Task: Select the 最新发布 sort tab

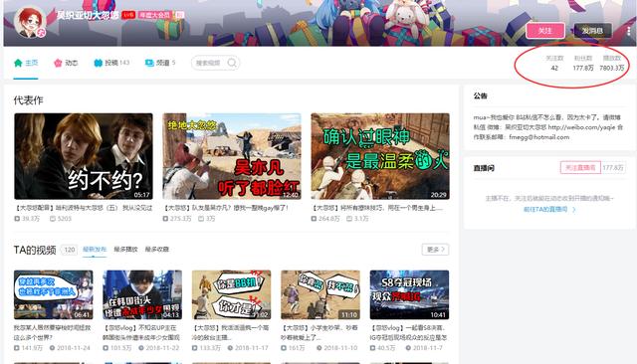Action: 95,250
